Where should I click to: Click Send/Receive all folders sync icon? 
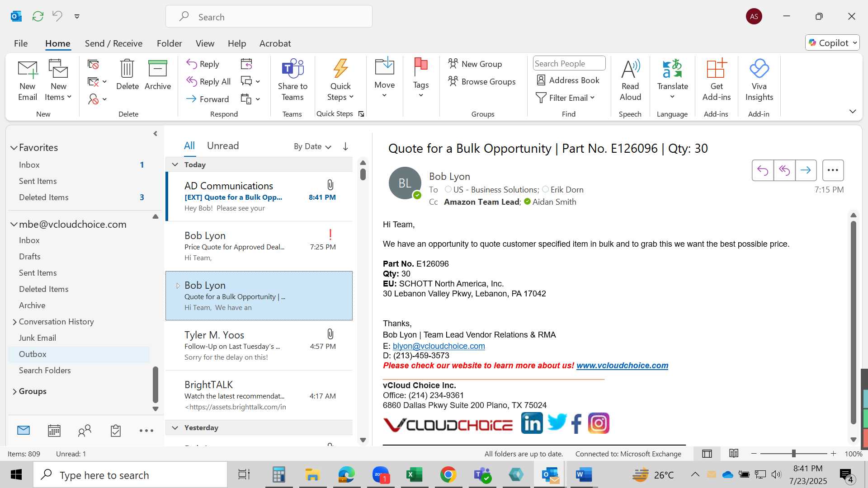pos(38,16)
